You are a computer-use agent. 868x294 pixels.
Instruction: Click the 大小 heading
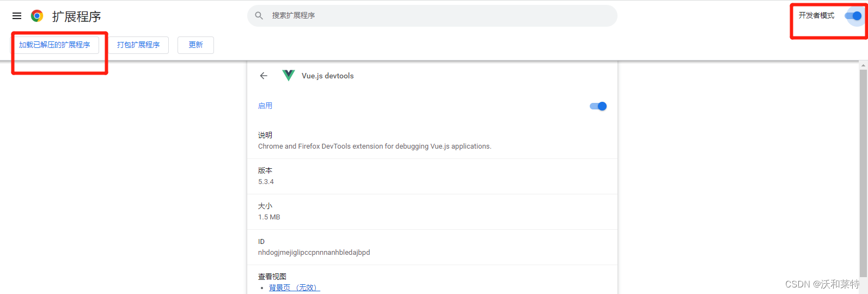tap(265, 206)
